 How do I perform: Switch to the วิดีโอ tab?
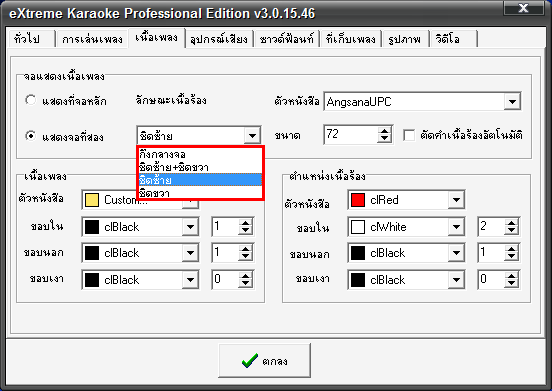tap(453, 38)
